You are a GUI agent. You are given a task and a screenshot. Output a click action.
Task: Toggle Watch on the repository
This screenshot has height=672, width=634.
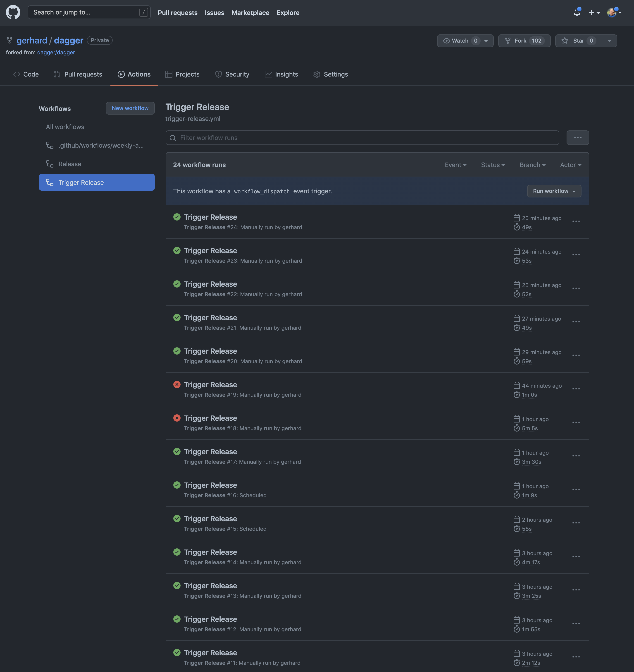[460, 41]
